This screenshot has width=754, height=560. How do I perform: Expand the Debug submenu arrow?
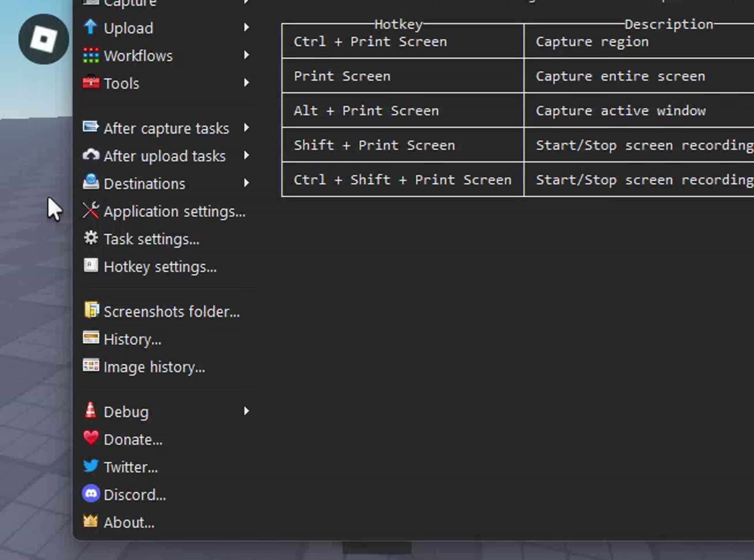coord(246,411)
